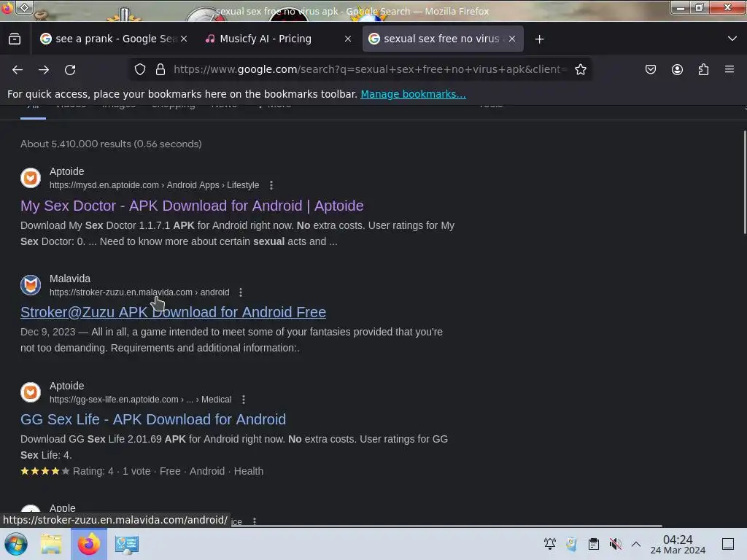
Task: Switch to the 'Musicfy AI - Pricing' tab
Action: (x=279, y=39)
